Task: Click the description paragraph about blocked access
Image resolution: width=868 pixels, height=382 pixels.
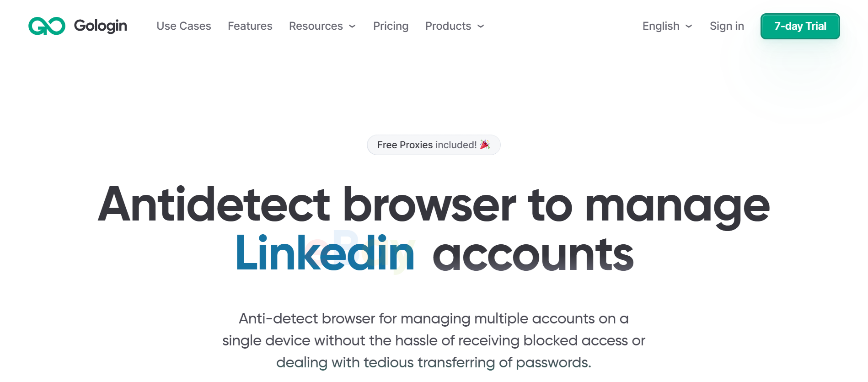Action: [434, 340]
